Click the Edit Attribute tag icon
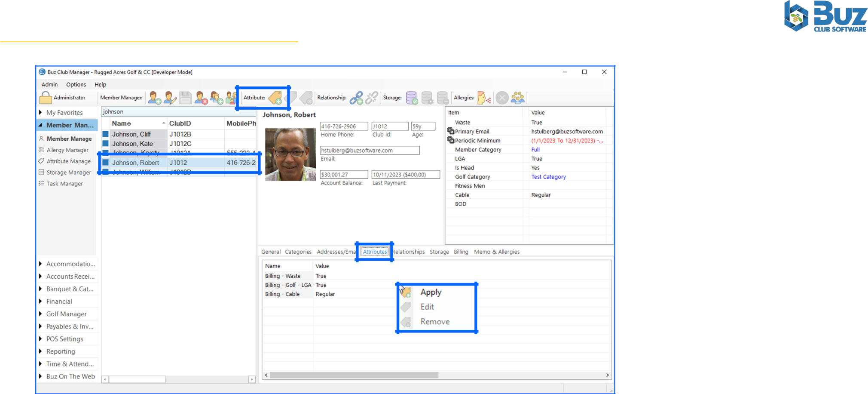 pos(291,98)
